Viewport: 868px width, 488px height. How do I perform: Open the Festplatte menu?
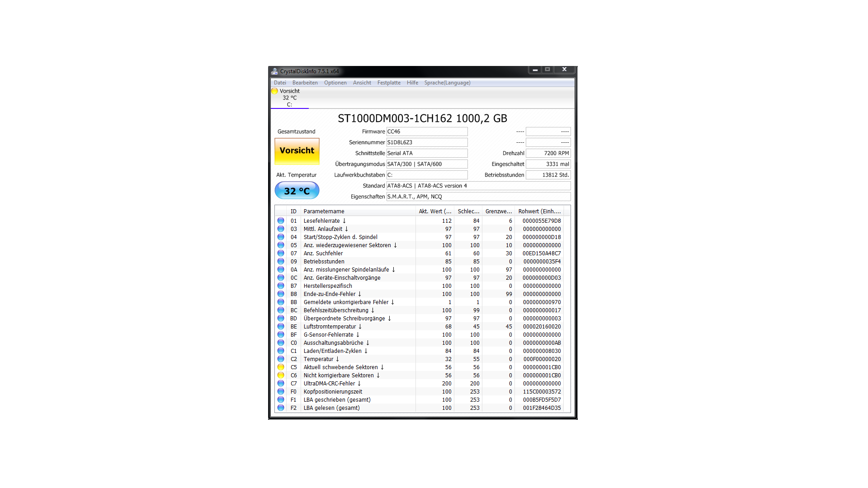pyautogui.click(x=389, y=83)
